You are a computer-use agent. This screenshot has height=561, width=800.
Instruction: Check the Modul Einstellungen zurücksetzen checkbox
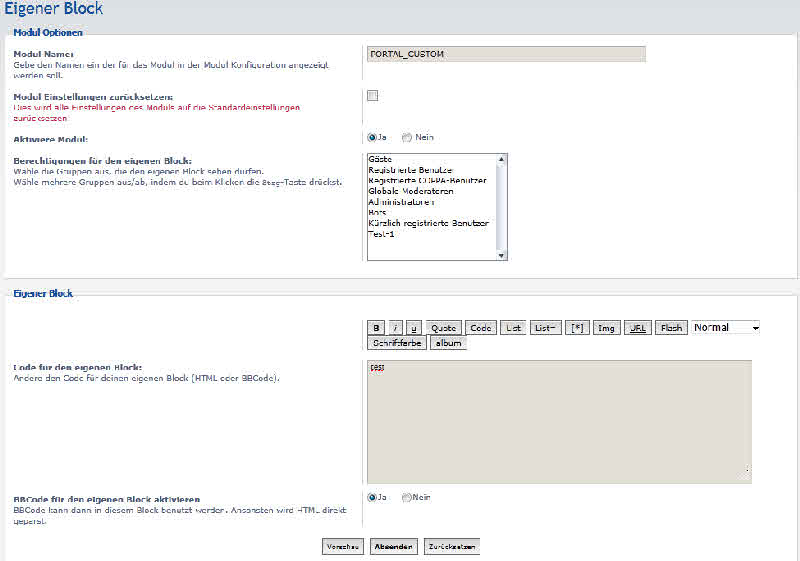pos(372,96)
